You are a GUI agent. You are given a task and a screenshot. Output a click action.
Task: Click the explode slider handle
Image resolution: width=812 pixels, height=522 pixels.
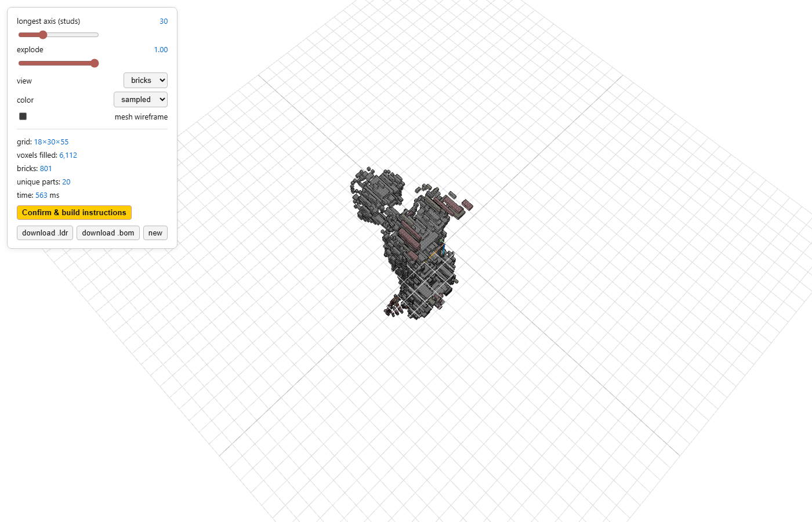[95, 63]
